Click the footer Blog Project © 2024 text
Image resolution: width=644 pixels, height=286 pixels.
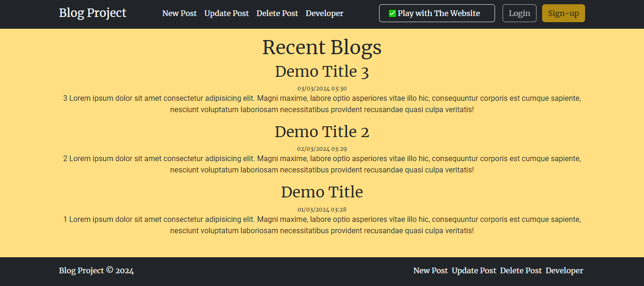96,270
